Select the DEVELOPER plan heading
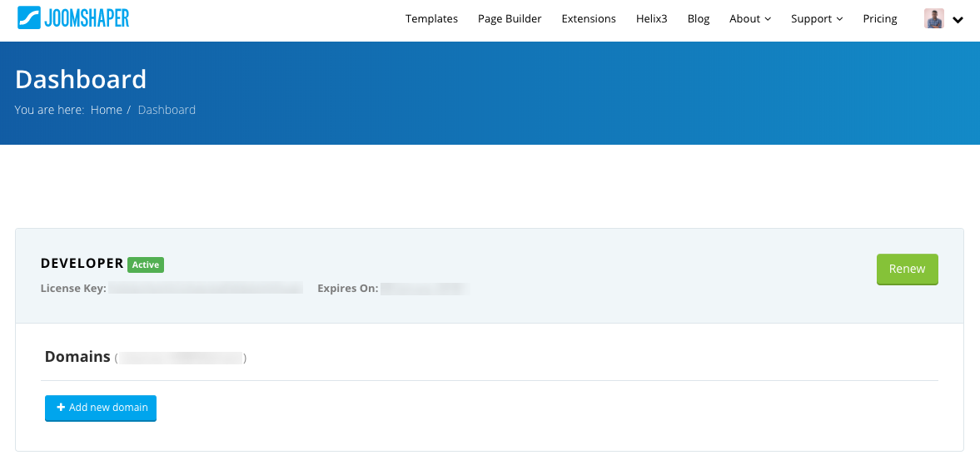 pos(82,264)
